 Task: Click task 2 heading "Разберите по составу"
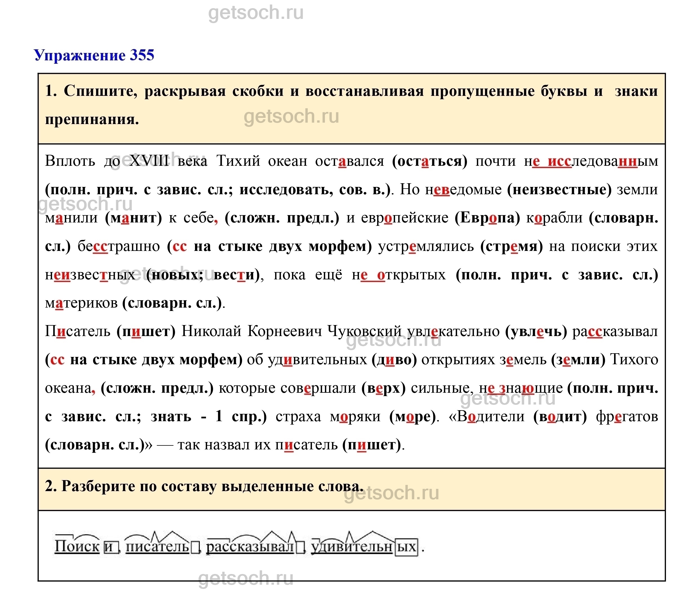(x=204, y=486)
